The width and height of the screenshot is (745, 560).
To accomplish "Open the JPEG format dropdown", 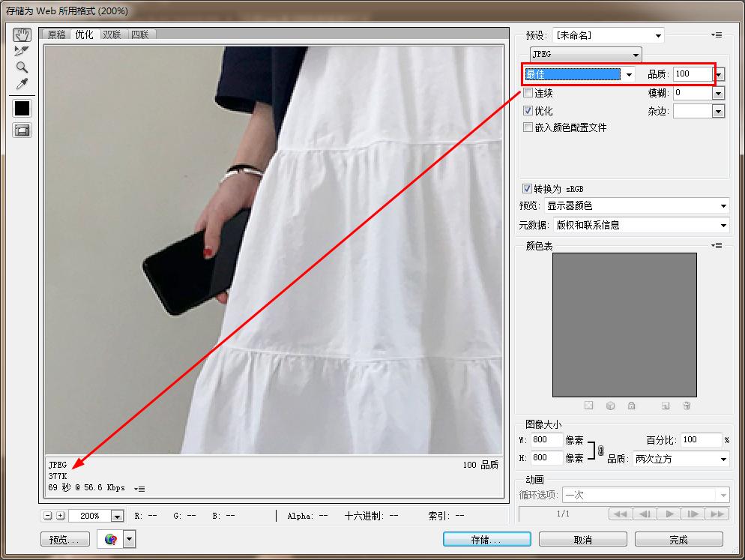I will pos(586,54).
